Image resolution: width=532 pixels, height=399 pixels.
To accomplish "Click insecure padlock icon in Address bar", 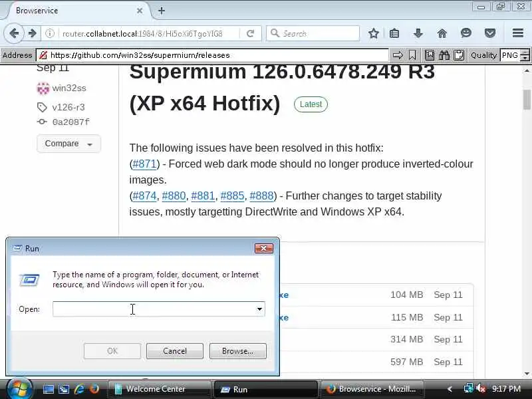I will [x=43, y=55].
